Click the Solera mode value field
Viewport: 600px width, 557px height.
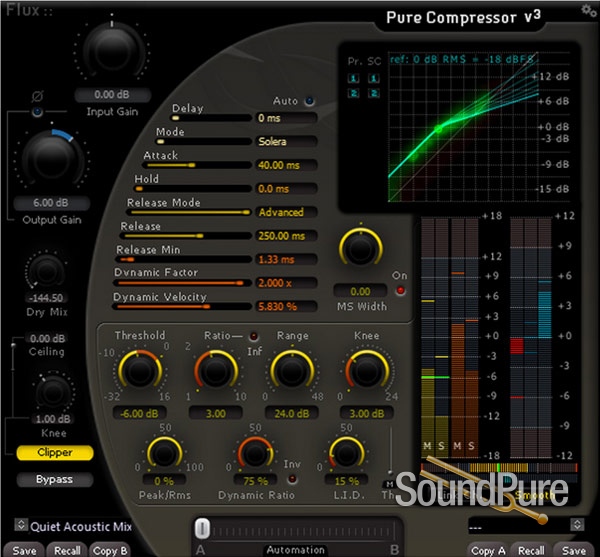(x=286, y=142)
